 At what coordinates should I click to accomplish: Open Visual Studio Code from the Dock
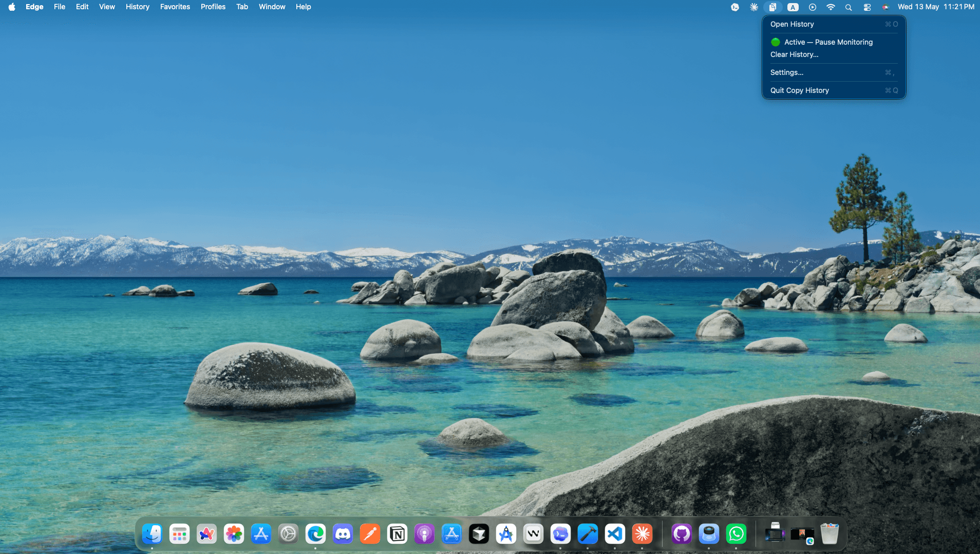pos(615,534)
